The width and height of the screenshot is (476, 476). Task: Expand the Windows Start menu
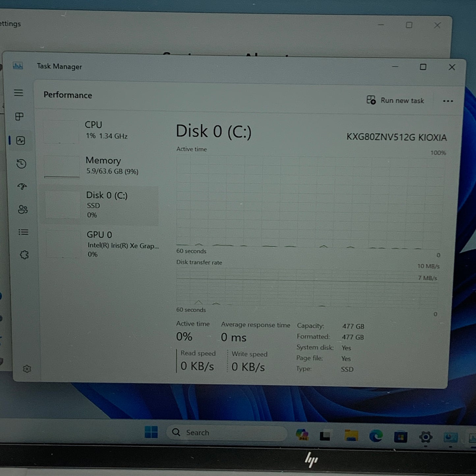click(x=152, y=432)
